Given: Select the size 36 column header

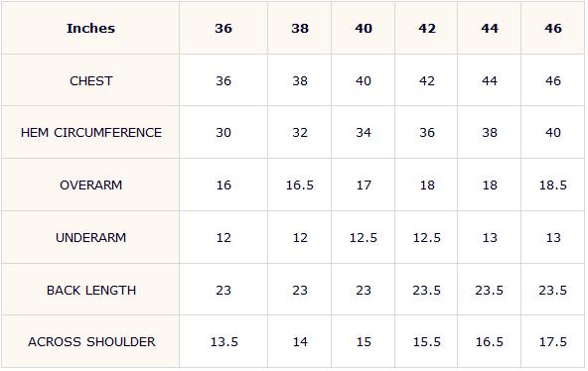Looking at the screenshot, I should (223, 29).
